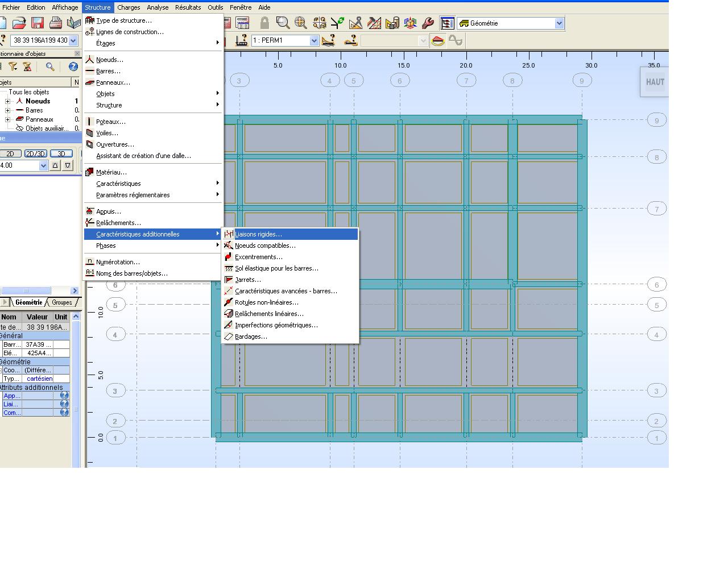728x582 pixels.
Task: Click the level up triangle button
Action: click(x=55, y=165)
